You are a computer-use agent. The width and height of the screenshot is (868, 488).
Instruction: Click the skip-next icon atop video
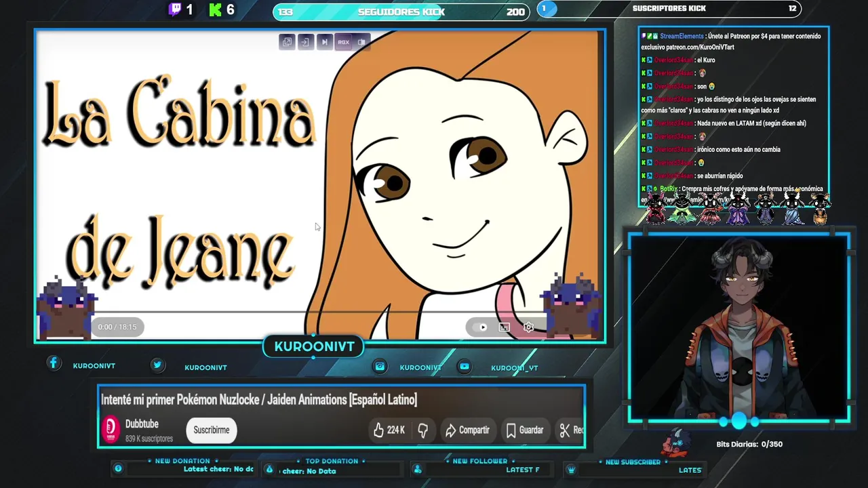[324, 42]
